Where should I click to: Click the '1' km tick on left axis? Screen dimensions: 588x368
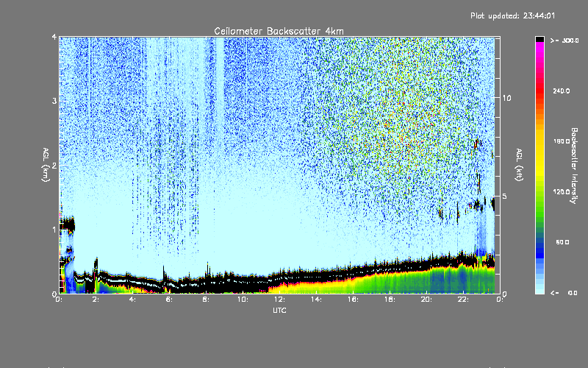54,230
